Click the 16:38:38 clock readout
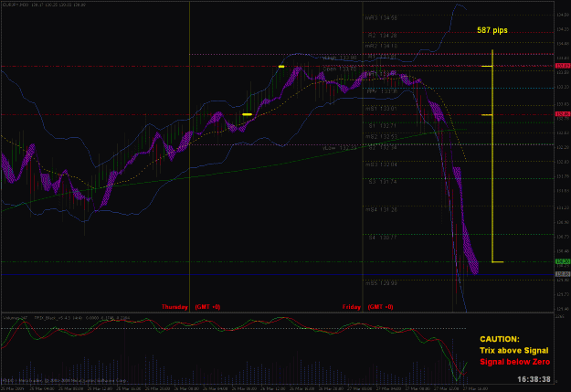This screenshot has width=571, height=392. (x=534, y=379)
